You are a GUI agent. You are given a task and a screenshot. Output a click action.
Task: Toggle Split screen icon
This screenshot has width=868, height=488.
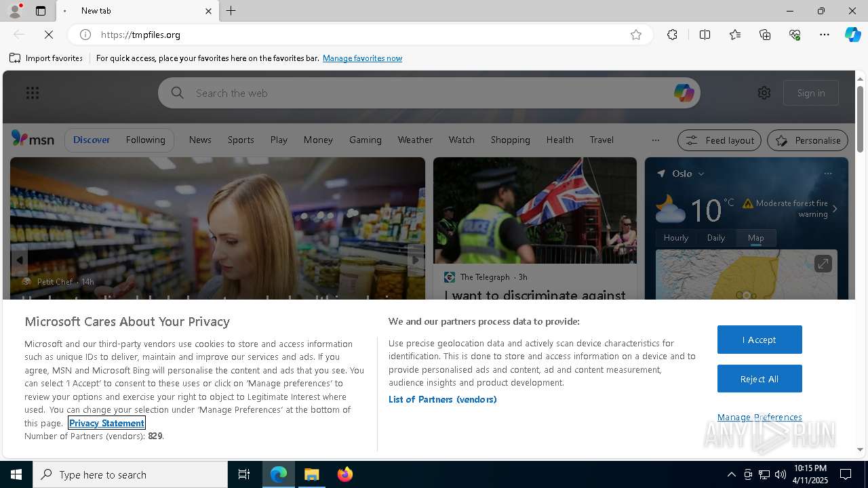[x=705, y=35]
